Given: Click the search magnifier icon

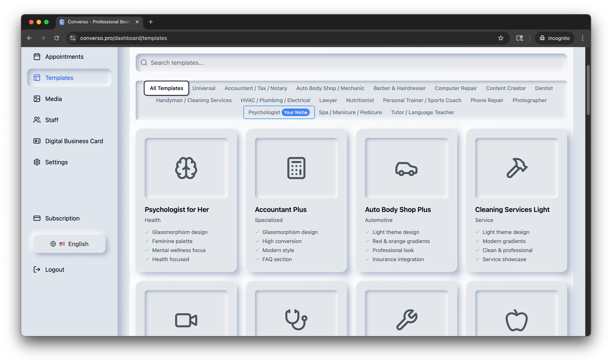Looking at the screenshot, I should tap(144, 63).
